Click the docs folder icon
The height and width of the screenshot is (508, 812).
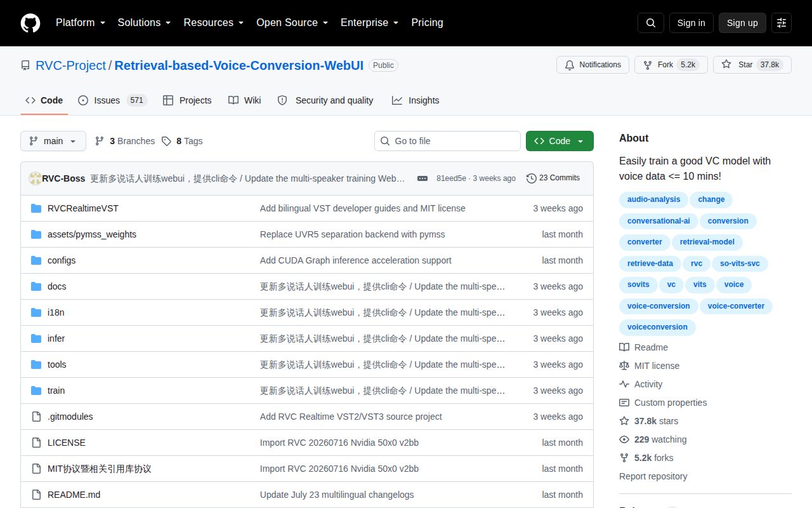[36, 286]
